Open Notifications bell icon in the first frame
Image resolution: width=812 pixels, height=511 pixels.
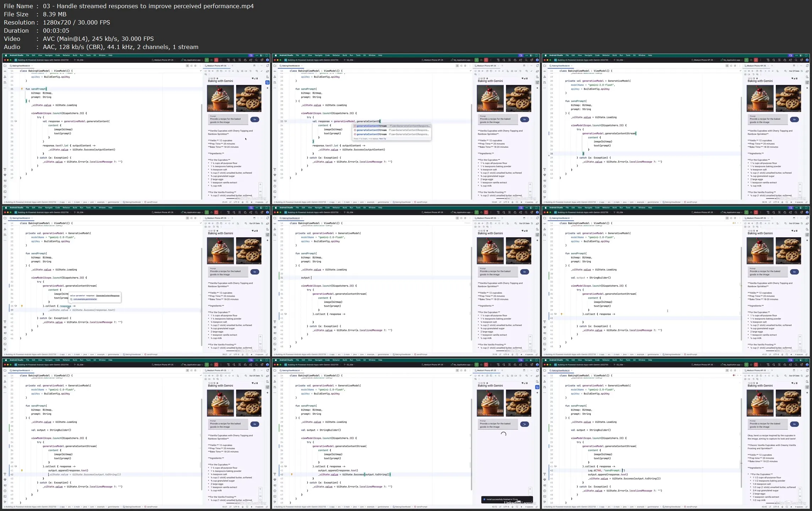[x=267, y=66]
